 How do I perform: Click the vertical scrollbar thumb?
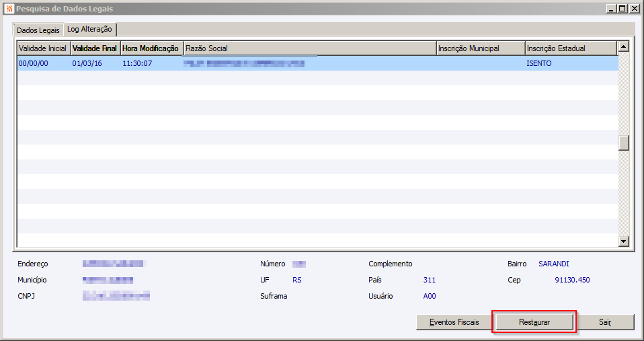tap(623, 143)
